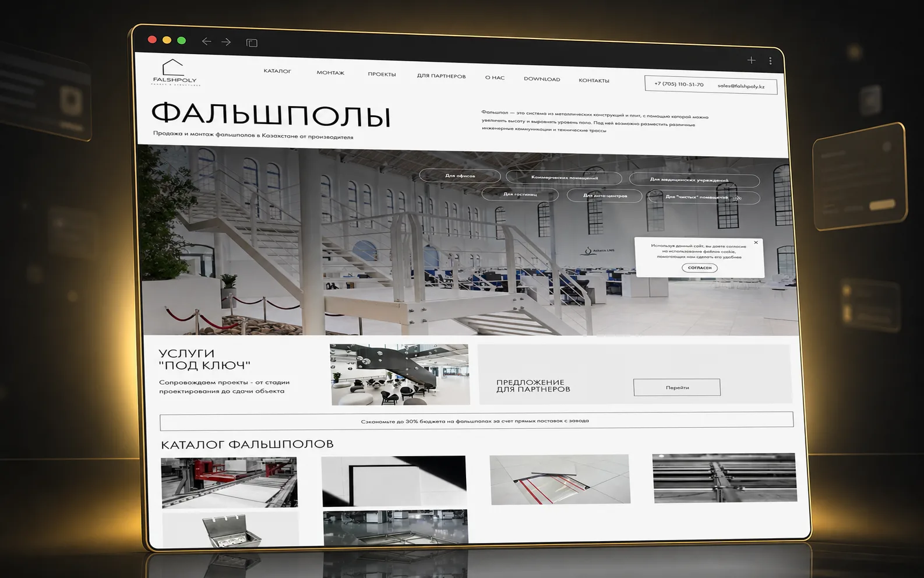This screenshot has height=578, width=924.
Task: Open the office interior photo under Услуги
Action: (400, 375)
